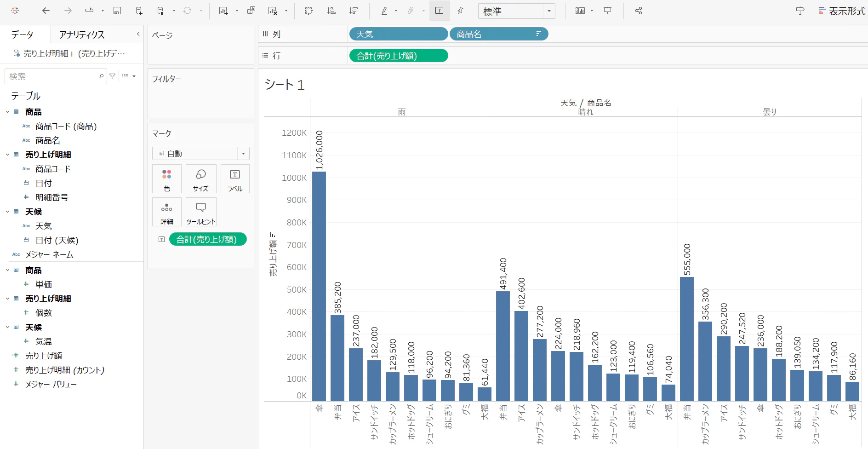Open the 詳細 detail card
This screenshot has width=868, height=449.
point(167,212)
